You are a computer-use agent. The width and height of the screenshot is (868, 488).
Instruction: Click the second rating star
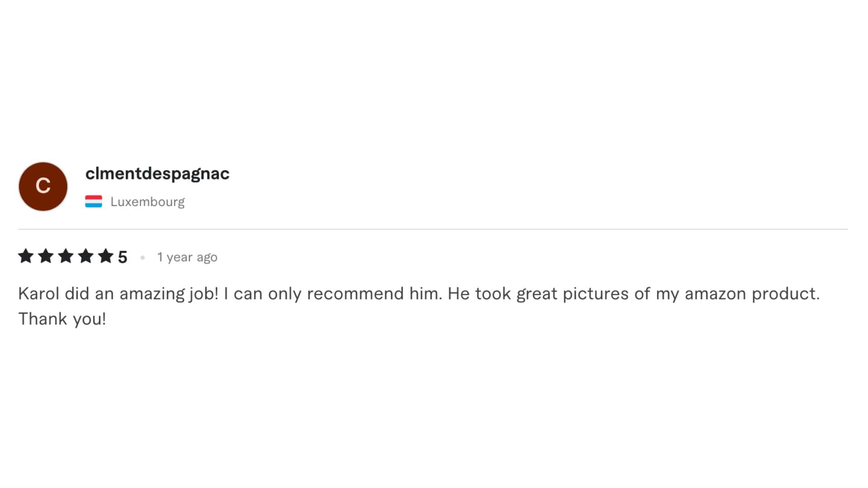pyautogui.click(x=46, y=256)
